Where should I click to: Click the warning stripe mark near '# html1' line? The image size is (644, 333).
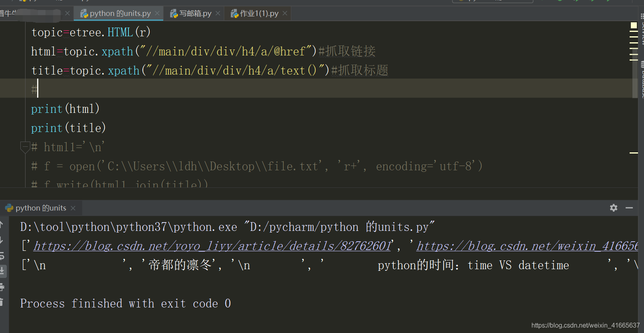[634, 153]
